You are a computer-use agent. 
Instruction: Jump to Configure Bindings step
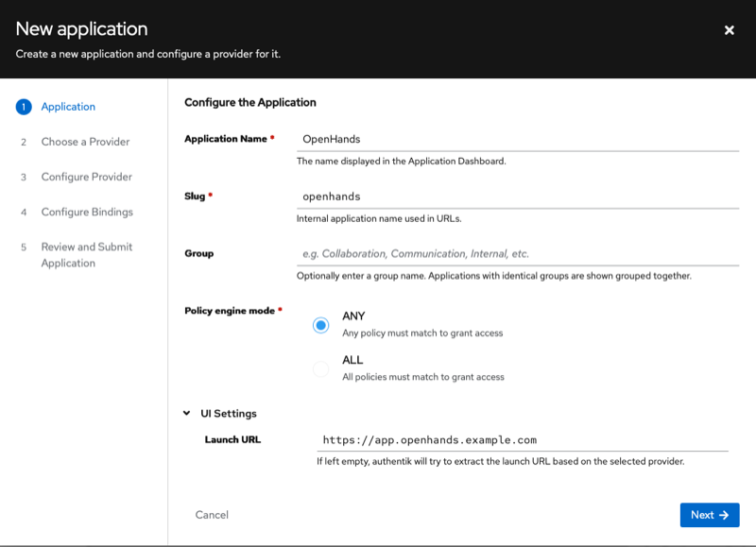[x=87, y=212]
